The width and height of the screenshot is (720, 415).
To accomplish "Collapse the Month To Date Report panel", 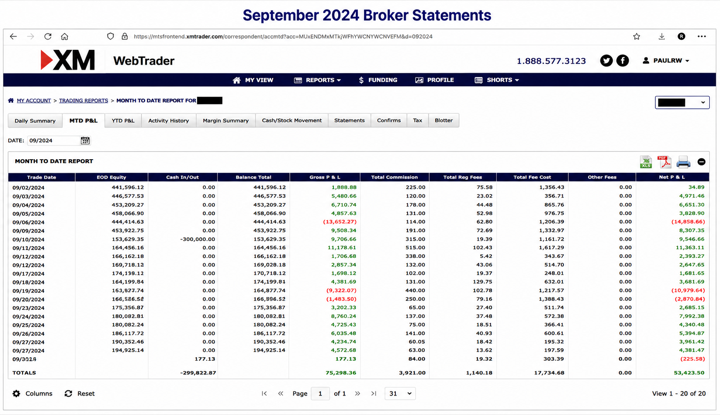I will click(701, 162).
